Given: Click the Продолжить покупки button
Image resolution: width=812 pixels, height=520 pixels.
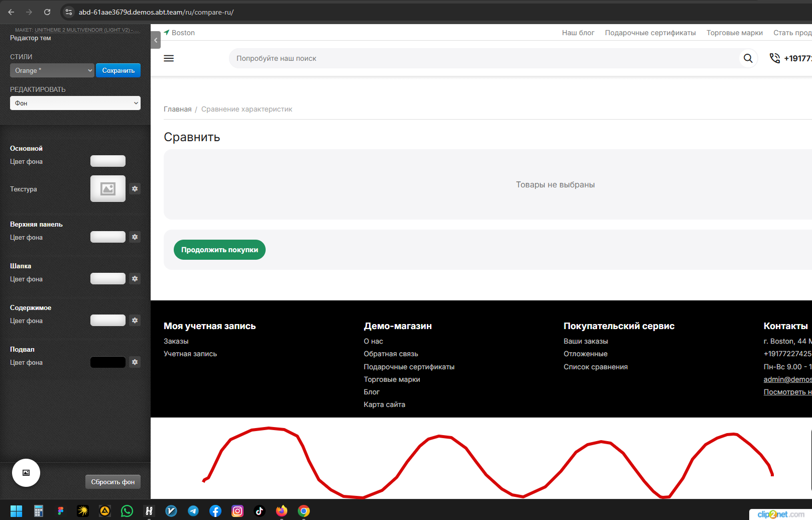Looking at the screenshot, I should pyautogui.click(x=219, y=250).
